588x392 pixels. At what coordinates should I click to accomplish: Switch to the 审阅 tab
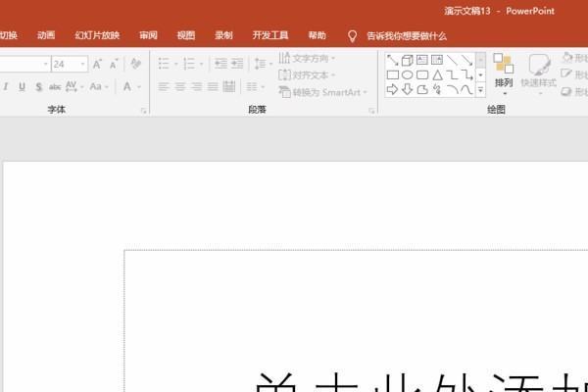tap(148, 36)
